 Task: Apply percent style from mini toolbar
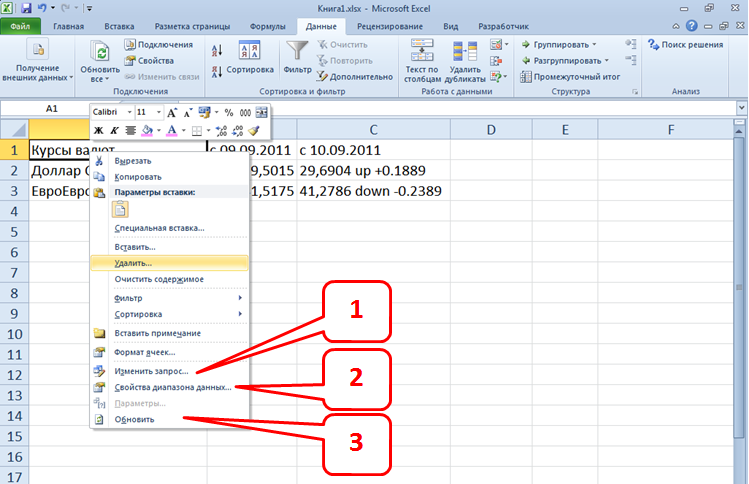click(x=229, y=113)
